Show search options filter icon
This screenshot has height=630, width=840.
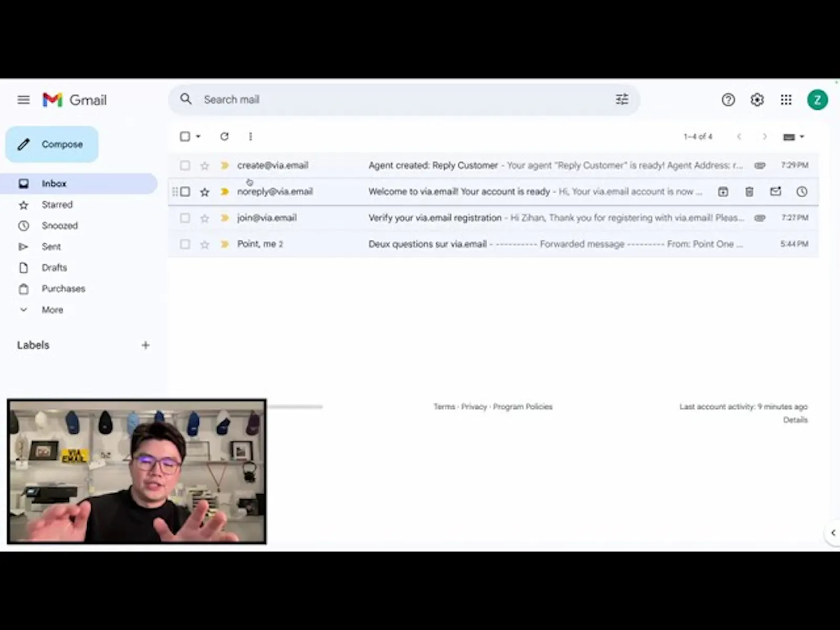point(622,99)
